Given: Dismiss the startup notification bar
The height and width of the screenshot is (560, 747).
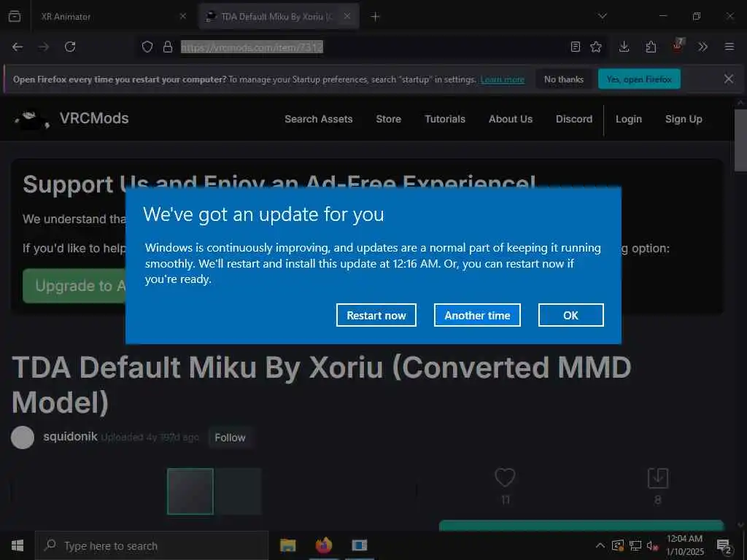Looking at the screenshot, I should click(729, 79).
